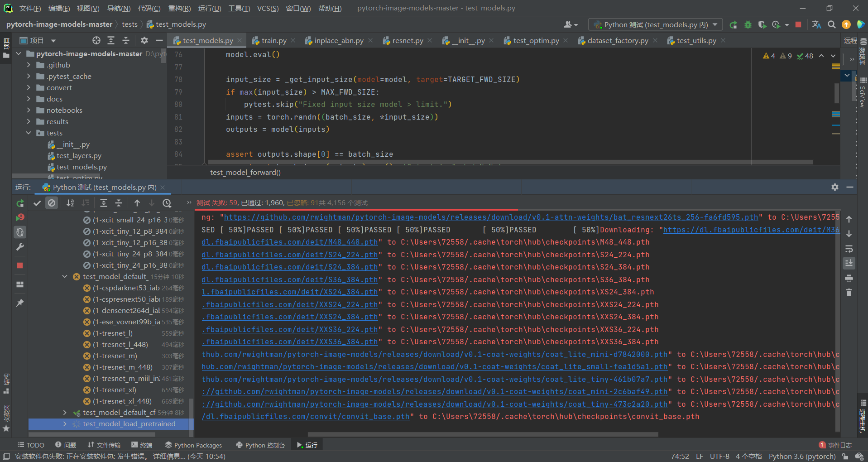The image size is (868, 462).
Task: Click the wrench settings icon in the run sidebar
Action: pos(20,247)
